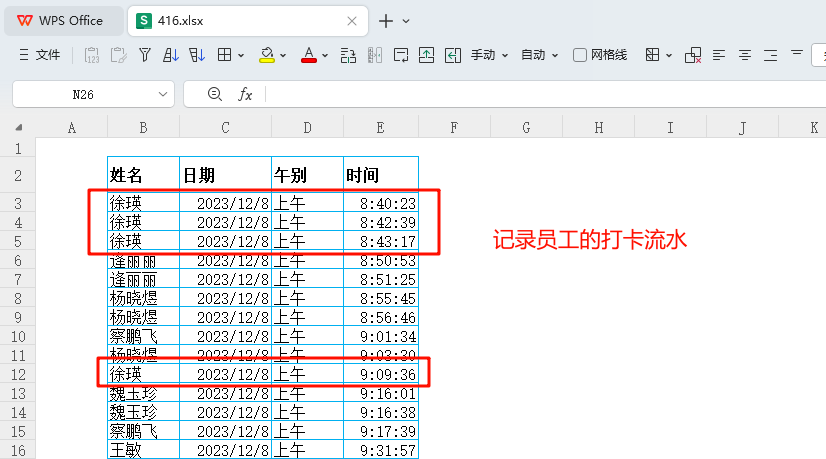Click the center align icon
This screenshot has width=826, height=459.
pyautogui.click(x=744, y=55)
